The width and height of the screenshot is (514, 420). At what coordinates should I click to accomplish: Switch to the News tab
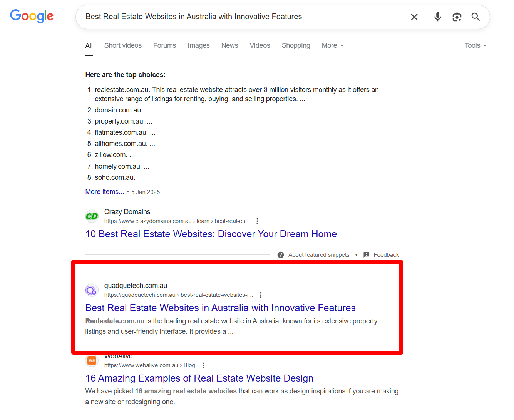[x=229, y=45]
